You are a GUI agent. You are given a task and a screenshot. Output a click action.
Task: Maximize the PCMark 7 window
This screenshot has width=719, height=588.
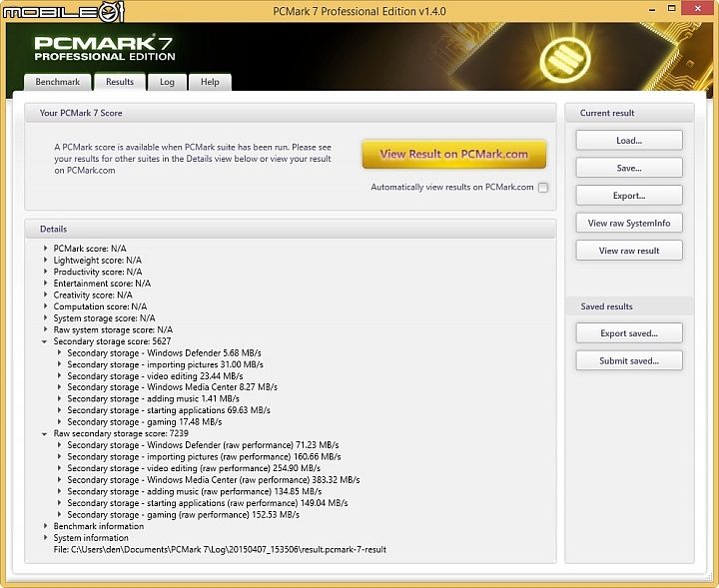coord(671,9)
